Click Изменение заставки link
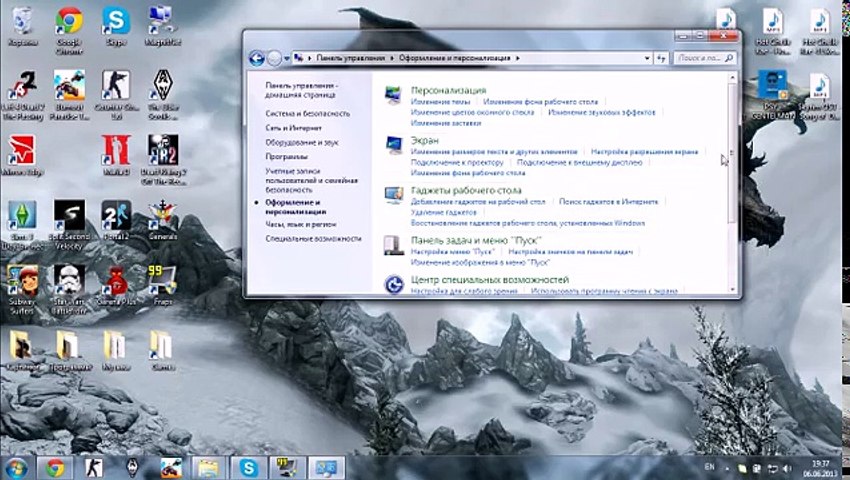The width and height of the screenshot is (850, 480). [446, 123]
